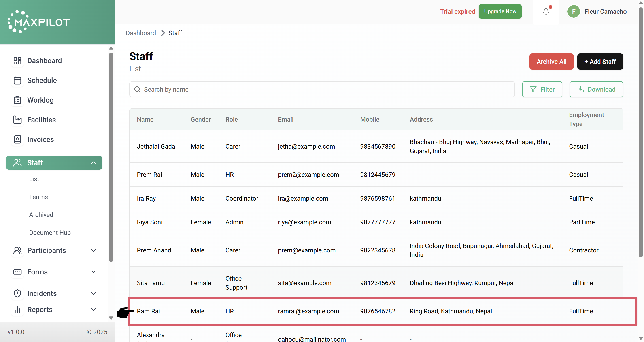Image resolution: width=644 pixels, height=342 pixels.
Task: Click Fleur Camacho user avatar
Action: click(574, 11)
